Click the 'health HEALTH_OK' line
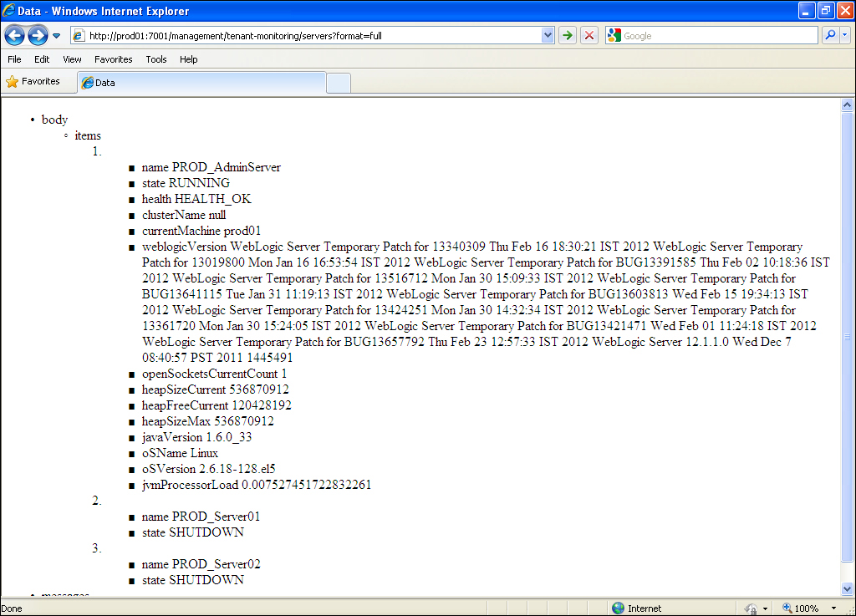Screen dimensions: 856x616 click(196, 199)
